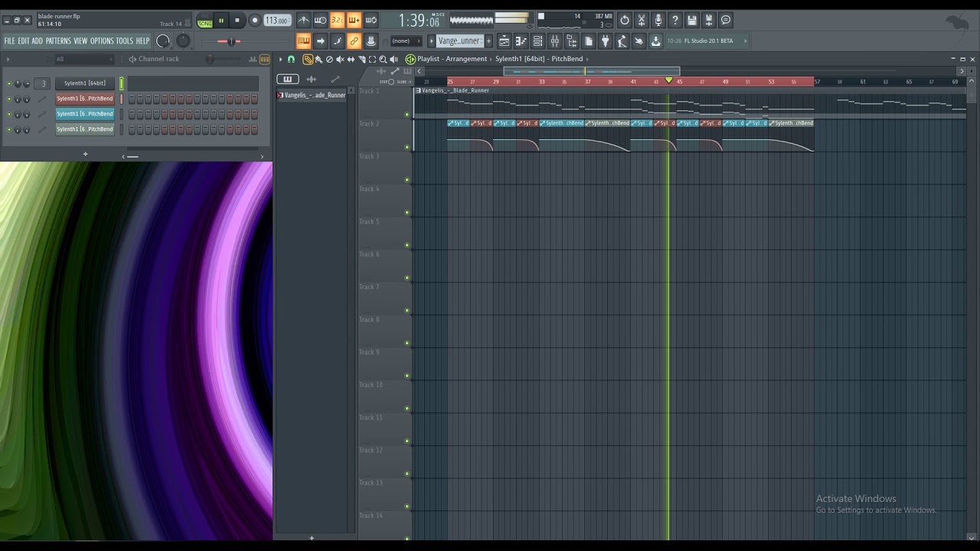Viewport: 980px width, 551px height.
Task: Toggle blend recording overdub icon
Action: coord(354,21)
